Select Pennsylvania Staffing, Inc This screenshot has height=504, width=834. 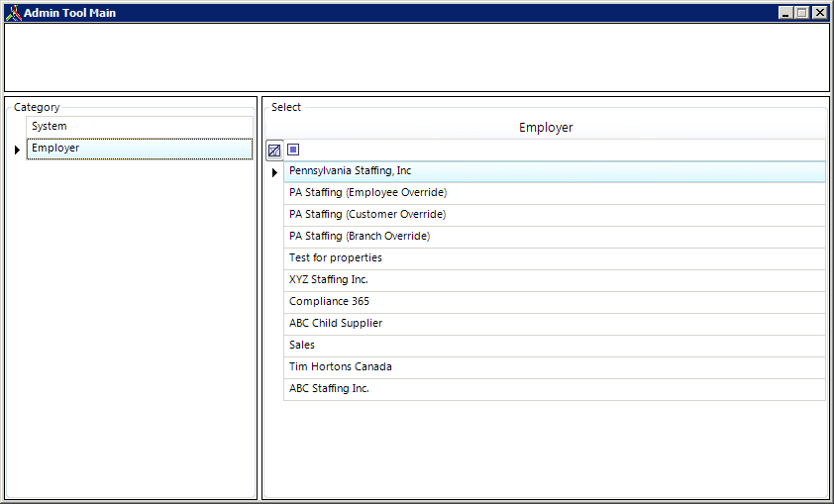[x=555, y=171]
